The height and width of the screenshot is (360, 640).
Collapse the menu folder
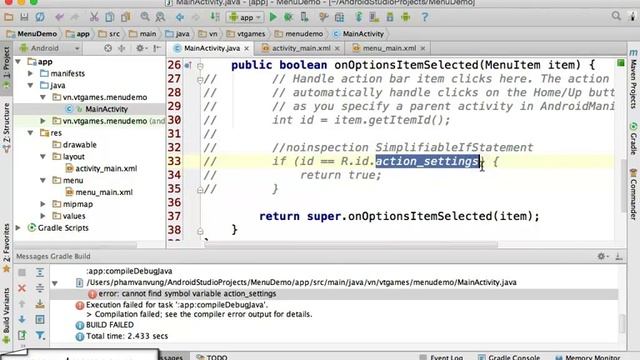pyautogui.click(x=43, y=180)
